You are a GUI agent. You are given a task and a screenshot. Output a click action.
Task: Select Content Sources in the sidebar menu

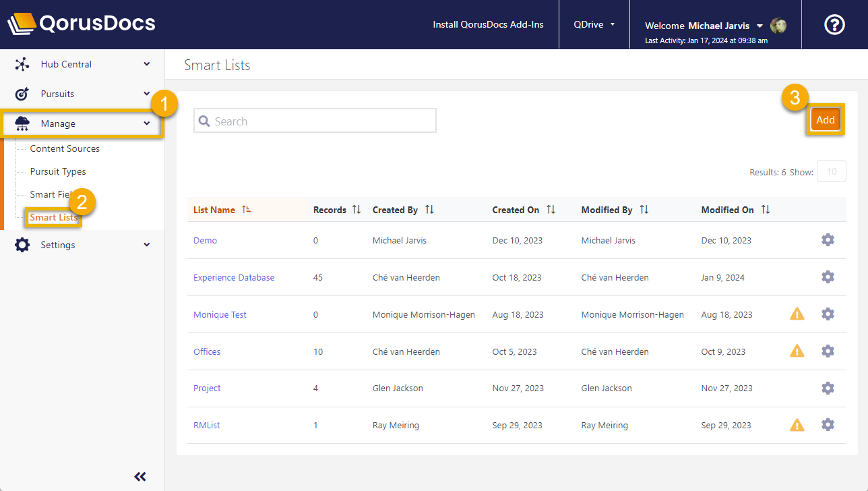tap(64, 148)
